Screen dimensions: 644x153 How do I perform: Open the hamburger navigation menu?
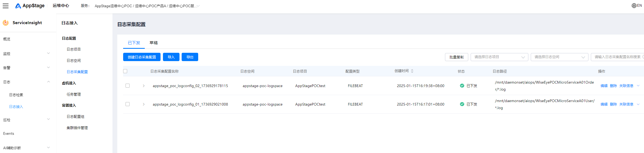pos(6,6)
